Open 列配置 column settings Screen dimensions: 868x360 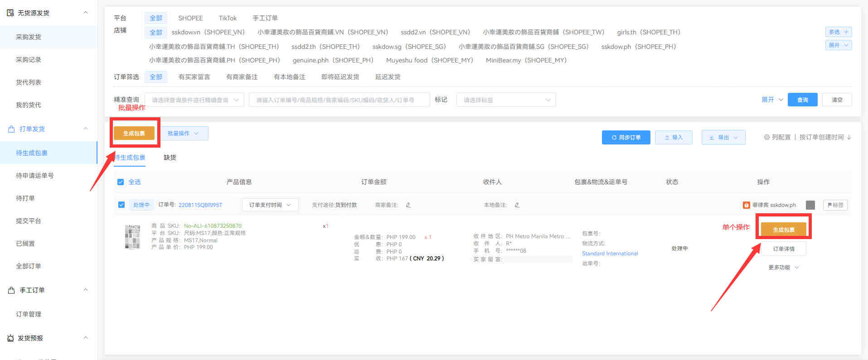(x=777, y=137)
